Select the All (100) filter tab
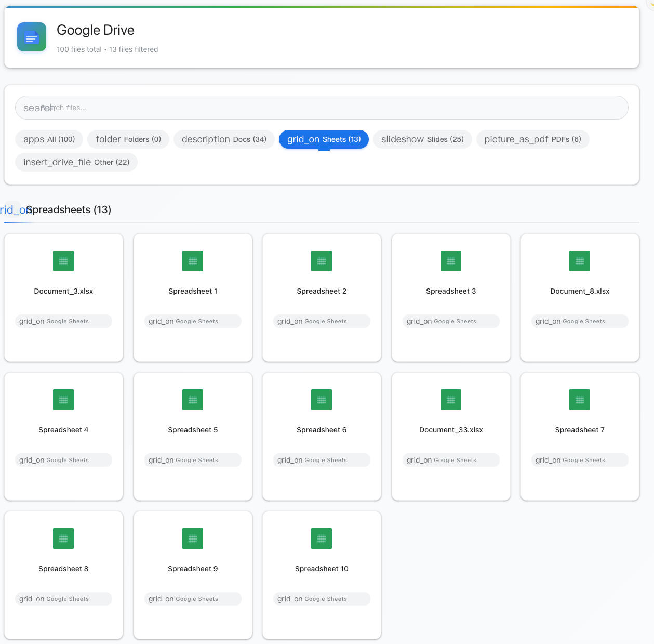The width and height of the screenshot is (654, 644). click(x=49, y=139)
